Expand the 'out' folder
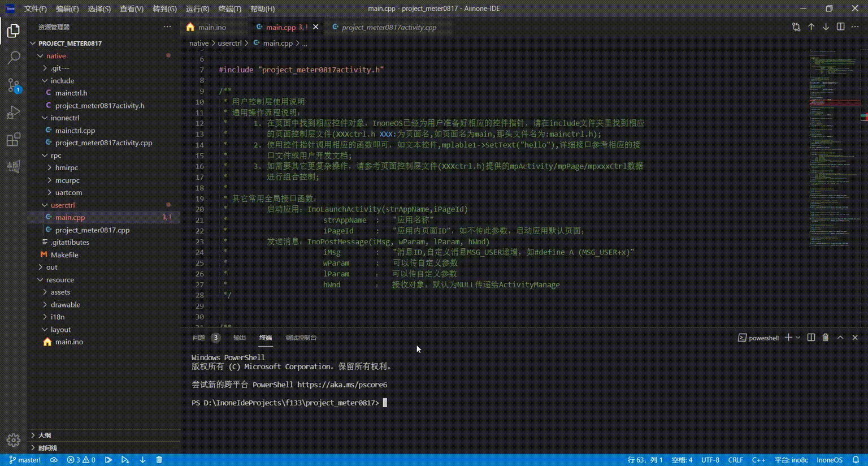 pos(51,267)
